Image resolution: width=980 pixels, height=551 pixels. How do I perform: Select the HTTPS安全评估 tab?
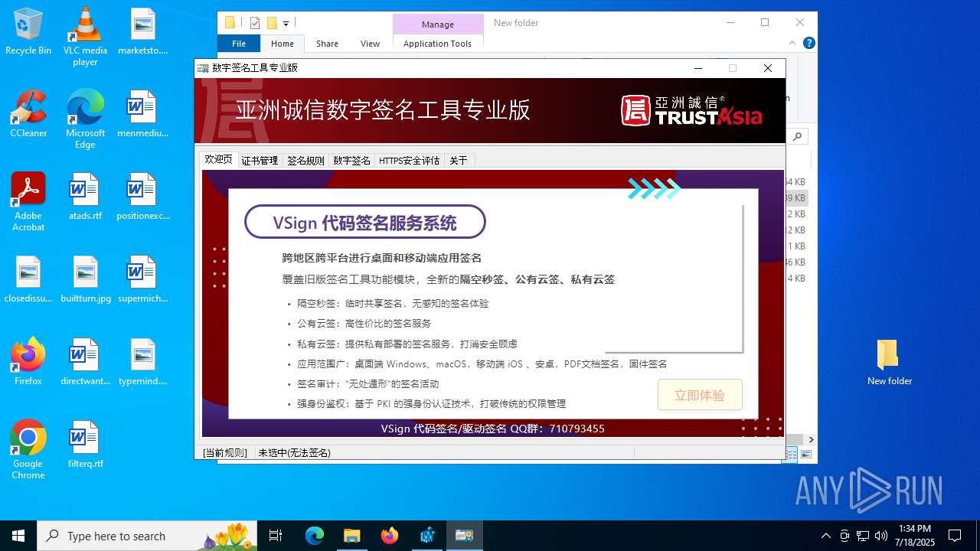click(409, 161)
